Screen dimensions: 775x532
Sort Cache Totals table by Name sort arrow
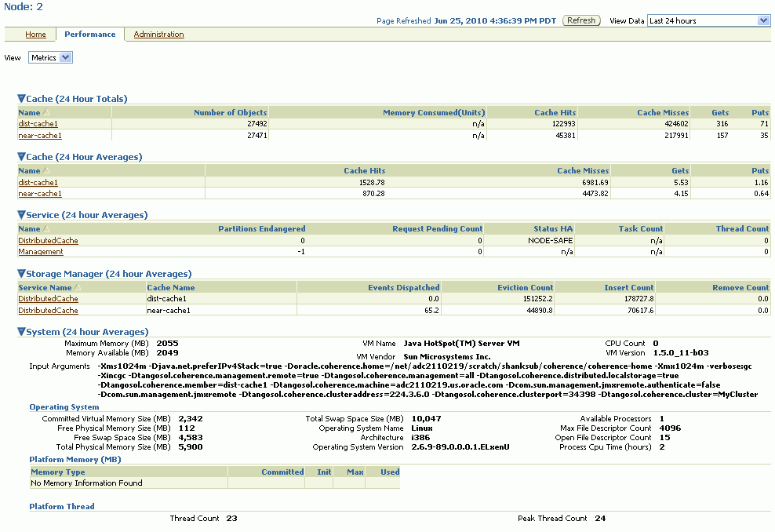46,112
